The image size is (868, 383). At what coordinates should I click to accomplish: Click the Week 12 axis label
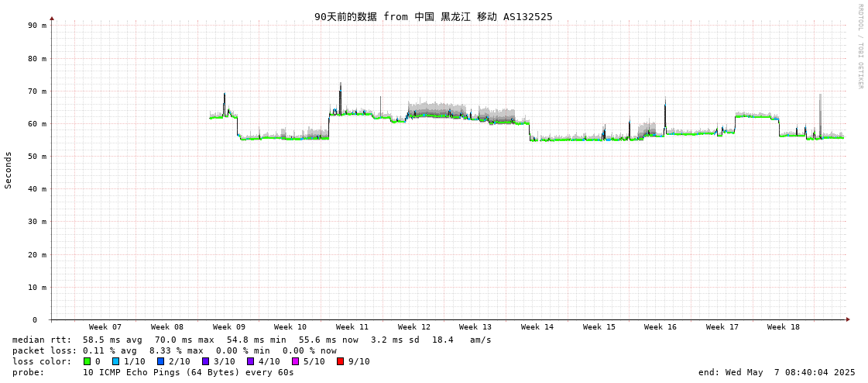[414, 327]
